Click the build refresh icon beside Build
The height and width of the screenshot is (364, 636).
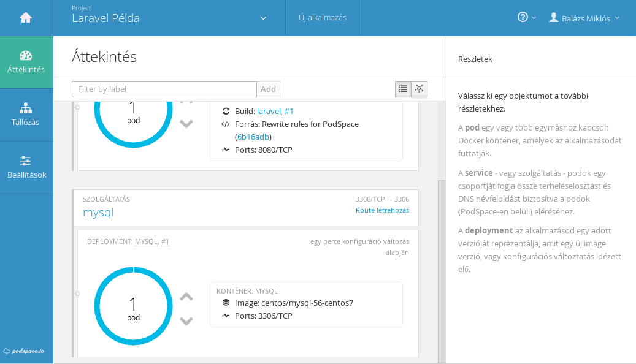point(226,111)
